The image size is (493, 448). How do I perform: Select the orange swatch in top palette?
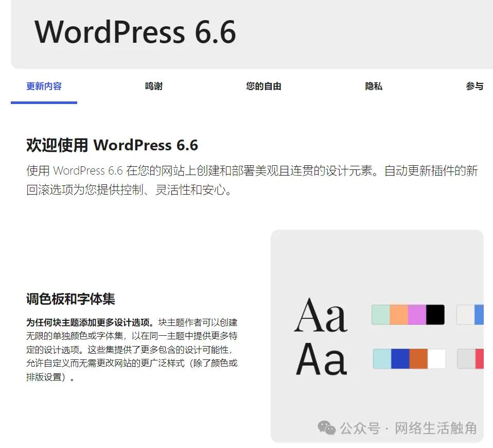click(x=399, y=315)
